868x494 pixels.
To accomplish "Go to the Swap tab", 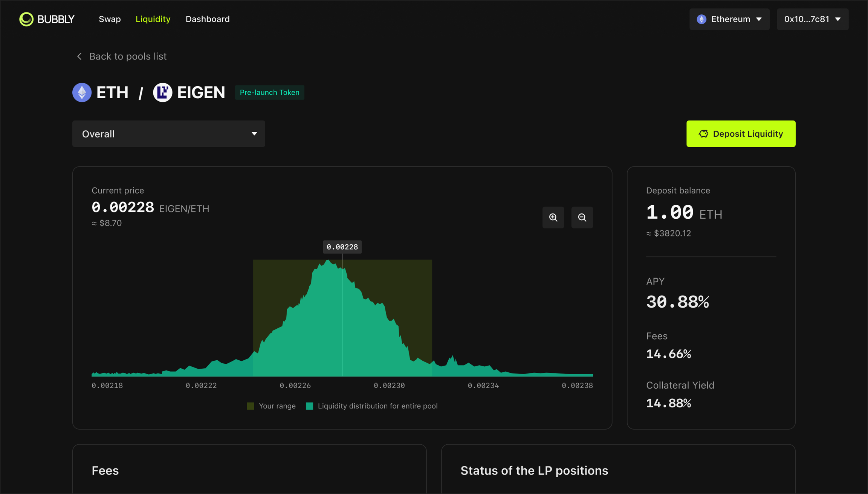I will 110,19.
